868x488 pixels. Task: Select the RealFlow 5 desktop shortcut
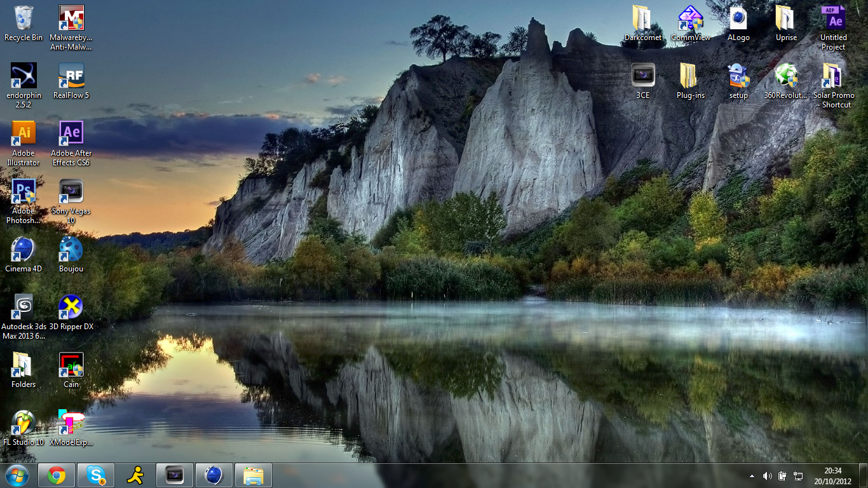pos(71,81)
